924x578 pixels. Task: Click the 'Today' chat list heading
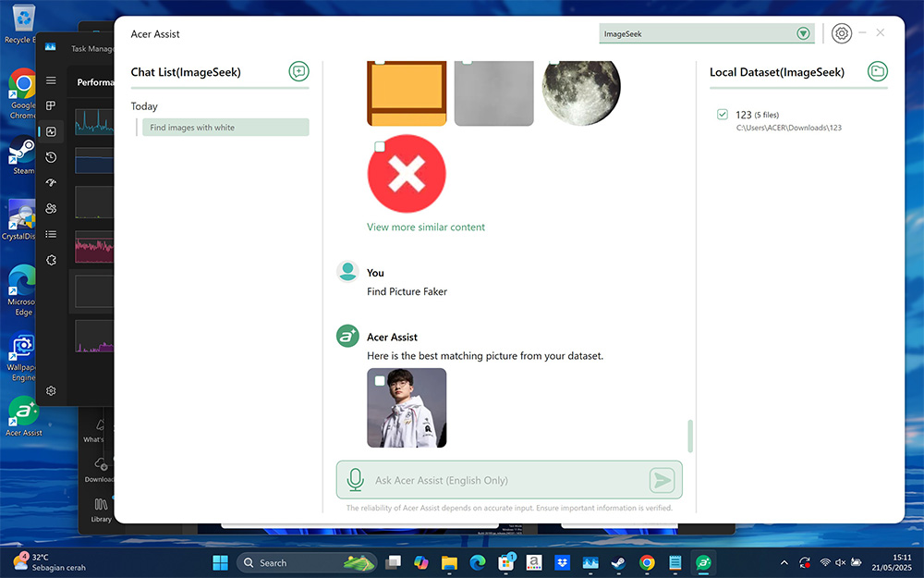click(x=144, y=106)
